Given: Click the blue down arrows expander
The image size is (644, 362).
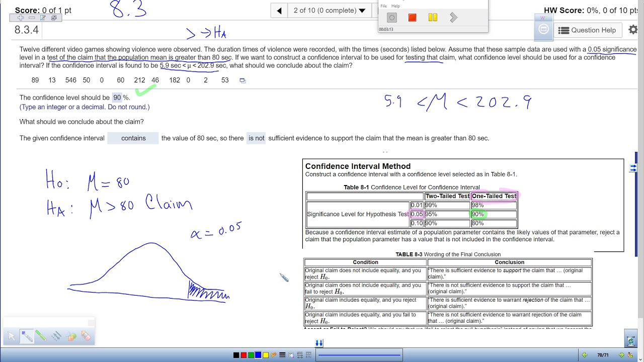Looking at the screenshot, I should coord(319,343).
